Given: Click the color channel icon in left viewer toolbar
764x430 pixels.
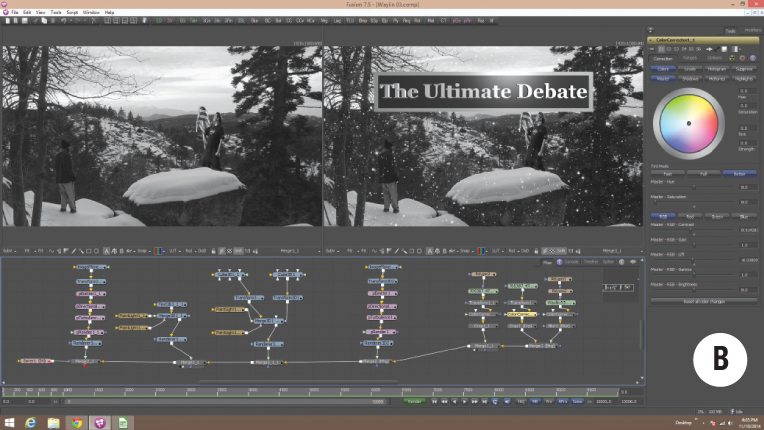Looking at the screenshot, I should [x=158, y=251].
